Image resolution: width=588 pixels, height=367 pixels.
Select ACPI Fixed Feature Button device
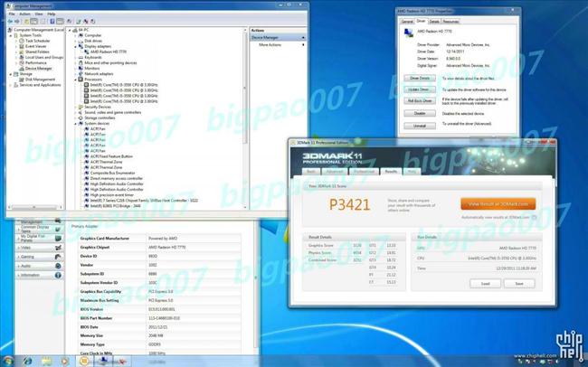point(111,156)
